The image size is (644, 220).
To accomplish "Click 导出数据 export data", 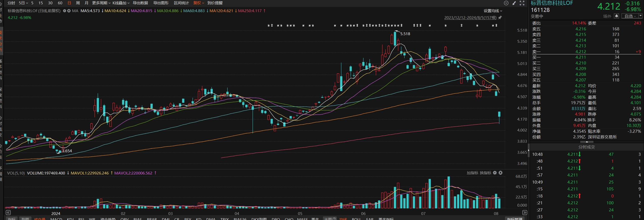I will pyautogui.click(x=140, y=3).
